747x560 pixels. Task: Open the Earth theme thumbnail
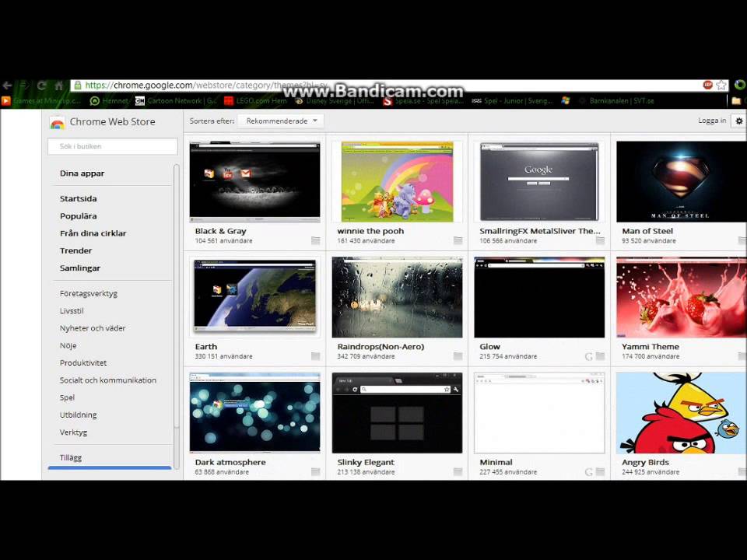[x=255, y=296]
